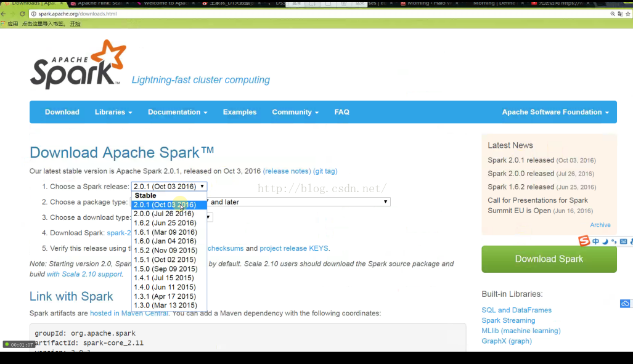Select release 1.6.2 (Jun 25 2016)
Screen dimensions: 633x364
point(169,223)
